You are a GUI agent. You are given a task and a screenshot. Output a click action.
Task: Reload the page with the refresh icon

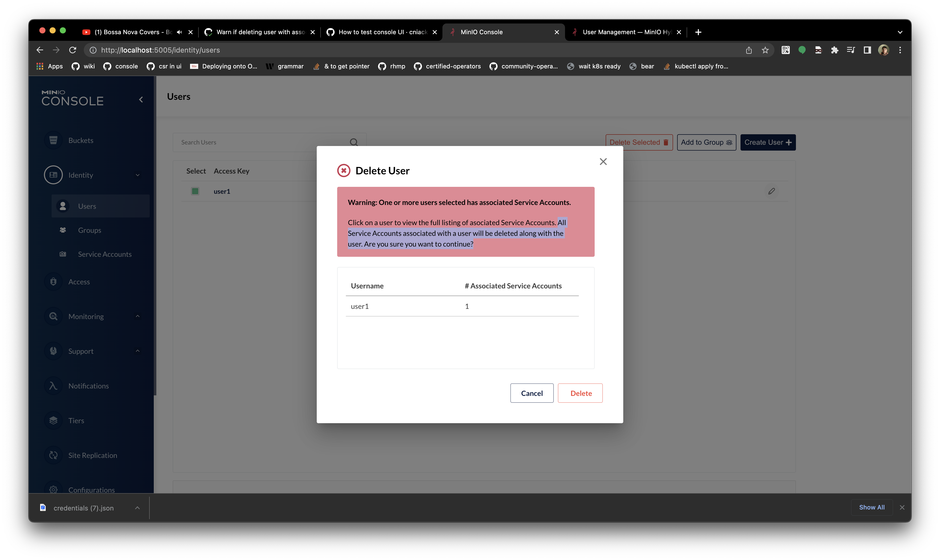[x=73, y=50]
